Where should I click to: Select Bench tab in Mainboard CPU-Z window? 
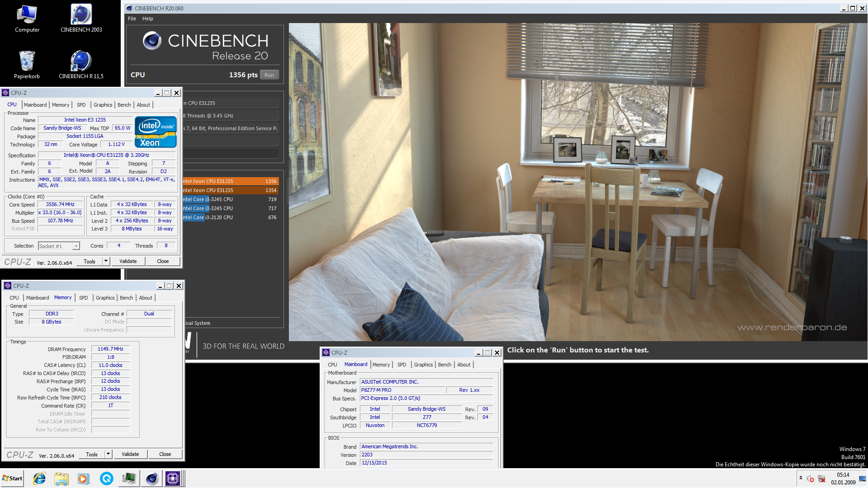tap(445, 365)
